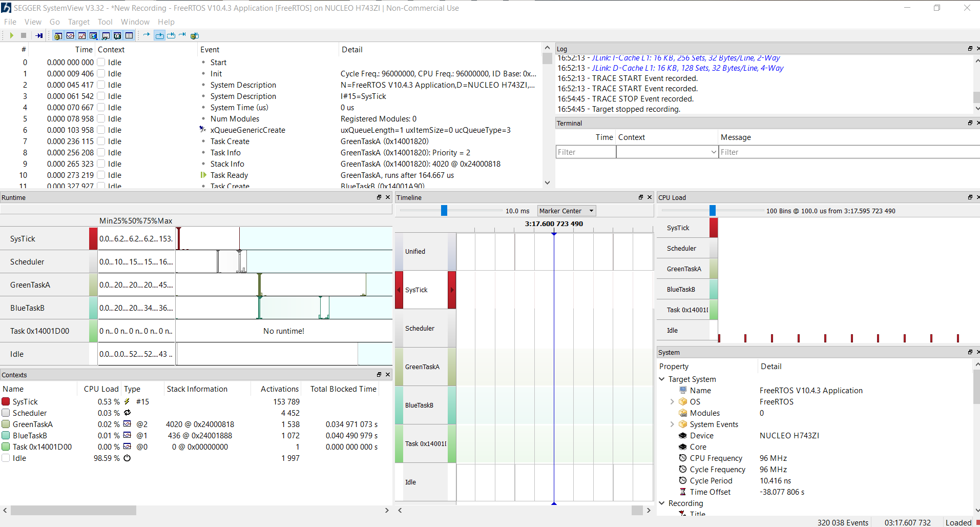Click the CPU Frequency clock icon
Image resolution: width=980 pixels, height=527 pixels.
[x=683, y=458]
